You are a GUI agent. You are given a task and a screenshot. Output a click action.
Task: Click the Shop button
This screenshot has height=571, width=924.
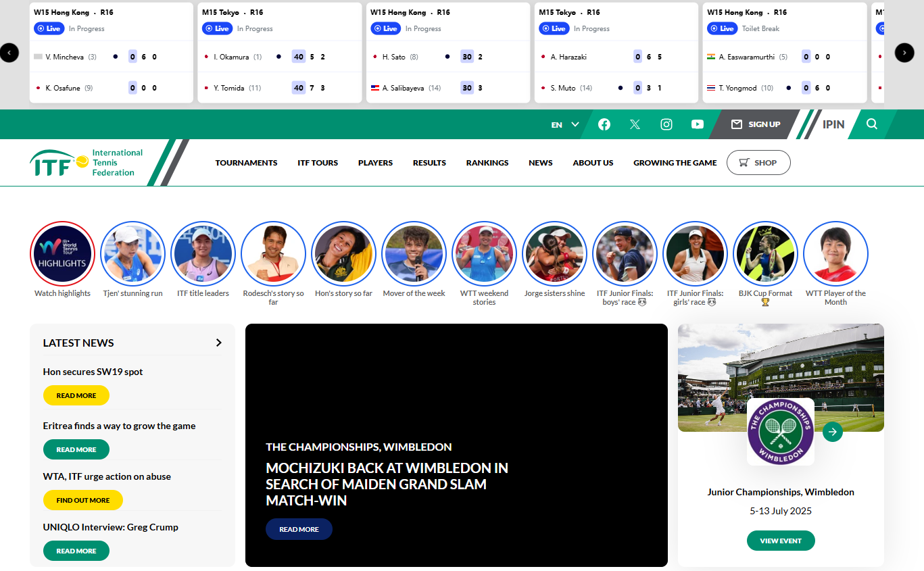[x=758, y=163]
